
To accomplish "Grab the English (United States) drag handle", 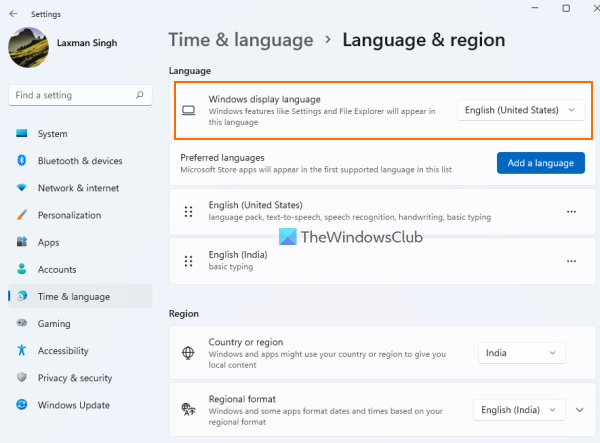I will (x=188, y=212).
